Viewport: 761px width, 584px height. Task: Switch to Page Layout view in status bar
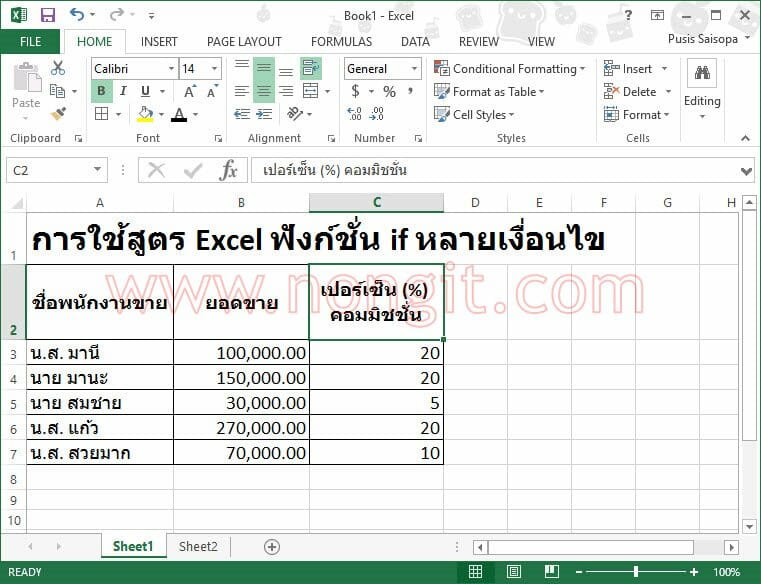tap(513, 572)
